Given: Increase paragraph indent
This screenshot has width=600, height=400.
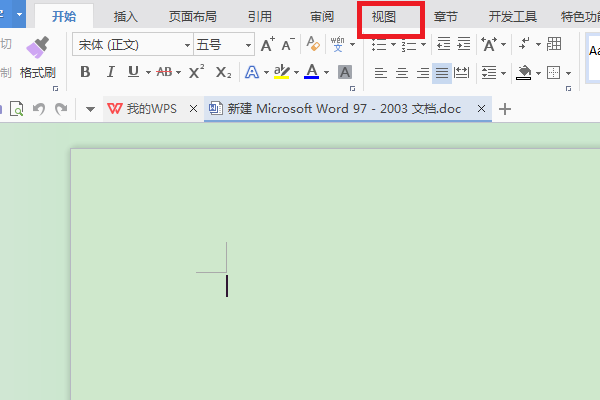Looking at the screenshot, I should point(464,44).
